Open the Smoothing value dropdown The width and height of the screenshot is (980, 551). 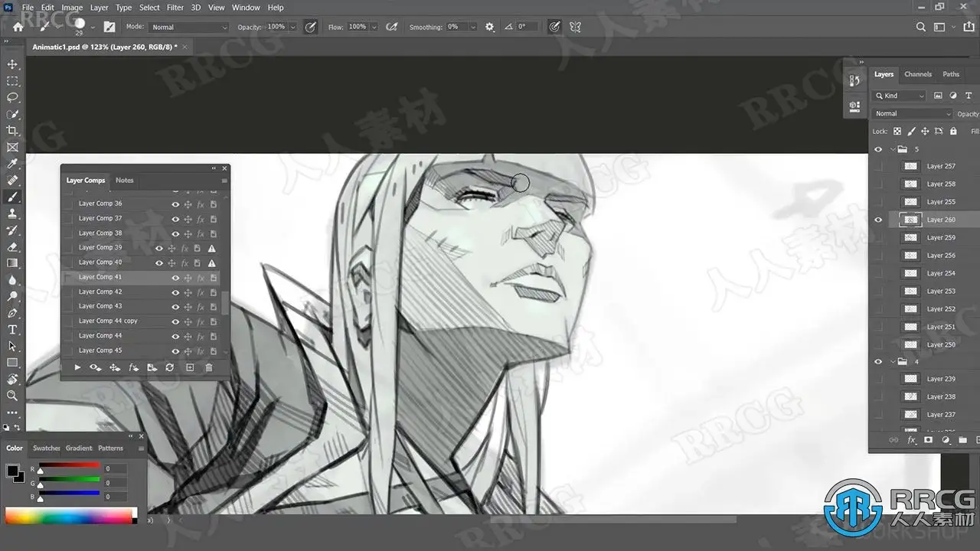[x=472, y=27]
